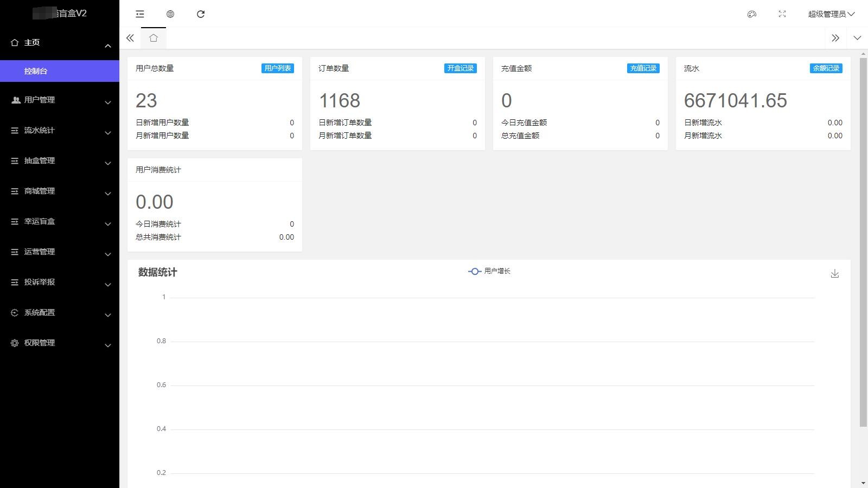Open the theme palette icon
The image size is (868, 488).
click(751, 14)
